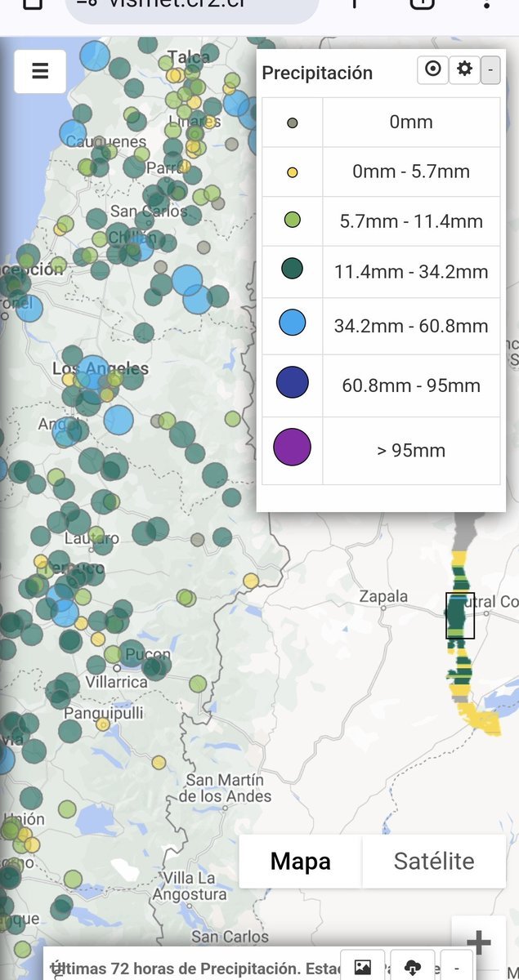Click the dark green 11.4mm - 34.2mm swatch
The width and height of the screenshot is (519, 980).
tap(293, 268)
